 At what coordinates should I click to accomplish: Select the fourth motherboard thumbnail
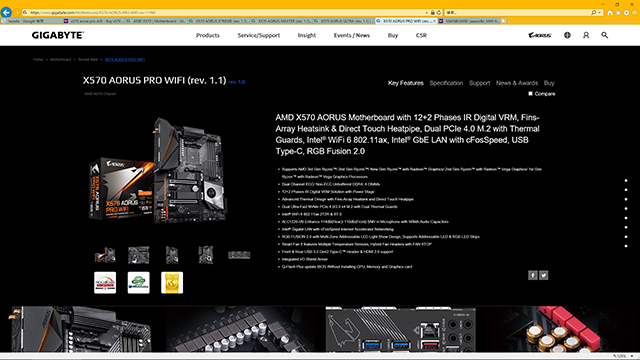[205, 255]
